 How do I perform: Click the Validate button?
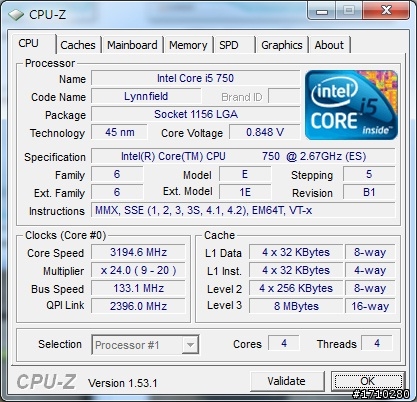pyautogui.click(x=287, y=381)
